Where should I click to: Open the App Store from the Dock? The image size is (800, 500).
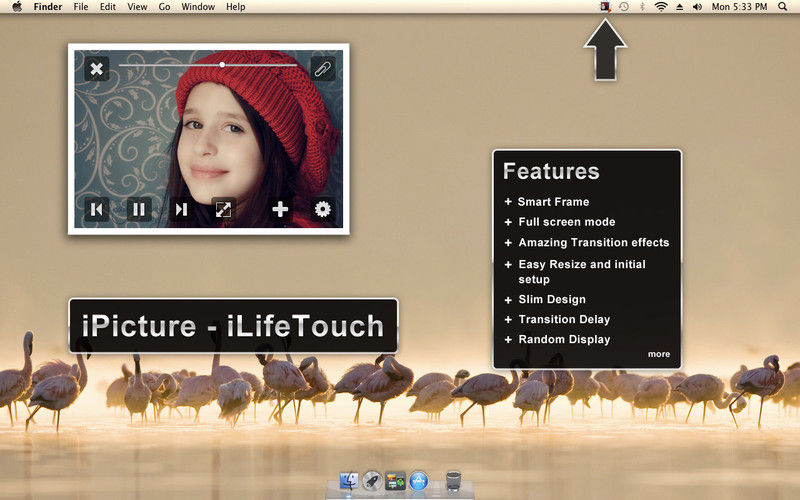pos(419,481)
